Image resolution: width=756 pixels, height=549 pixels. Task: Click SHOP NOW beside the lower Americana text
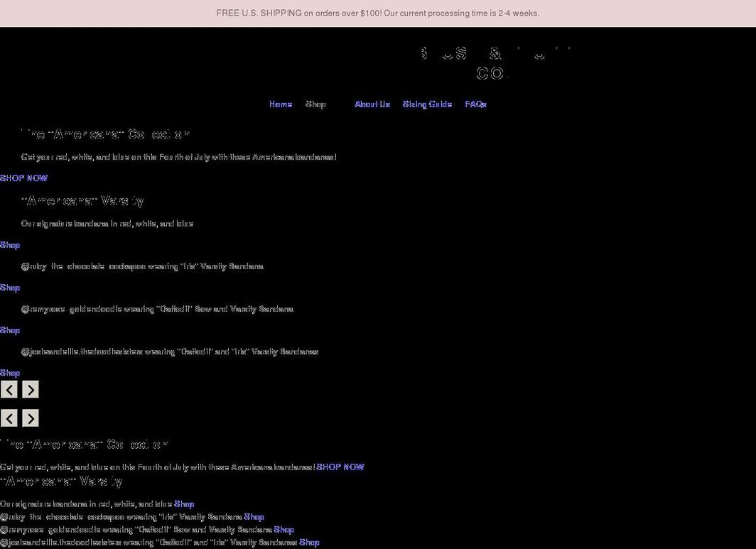click(340, 467)
